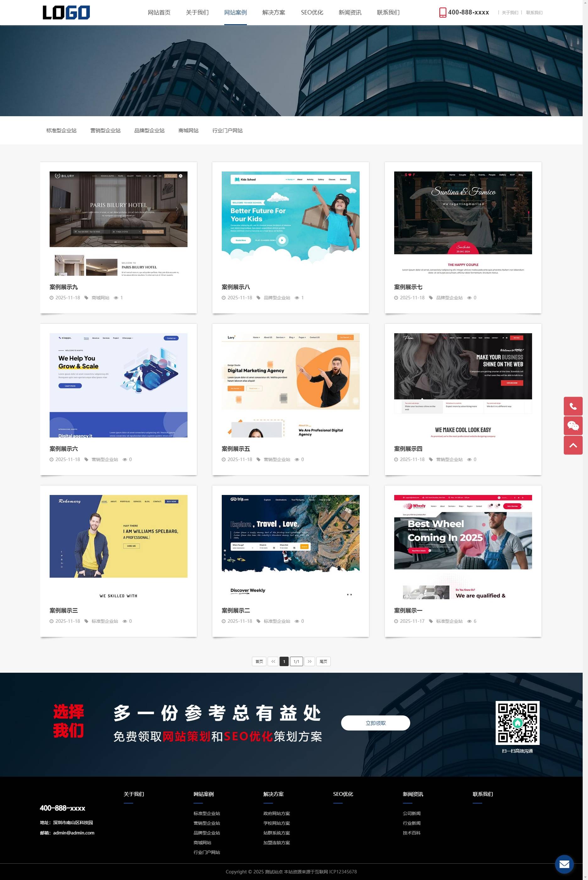The width and height of the screenshot is (588, 880).
Task: Filter cases by 营销型企业站 tab
Action: [x=105, y=130]
